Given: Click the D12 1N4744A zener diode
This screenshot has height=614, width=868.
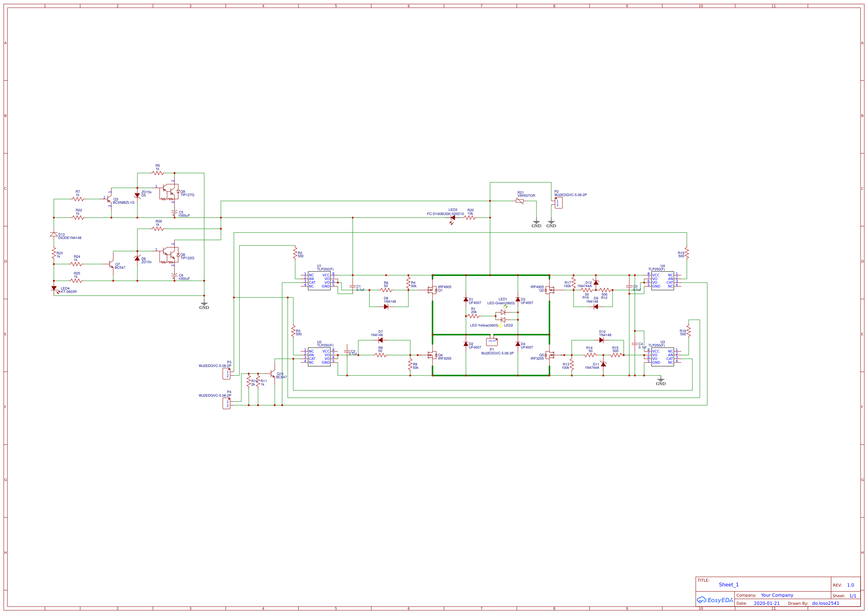Looking at the screenshot, I should click(x=596, y=283).
